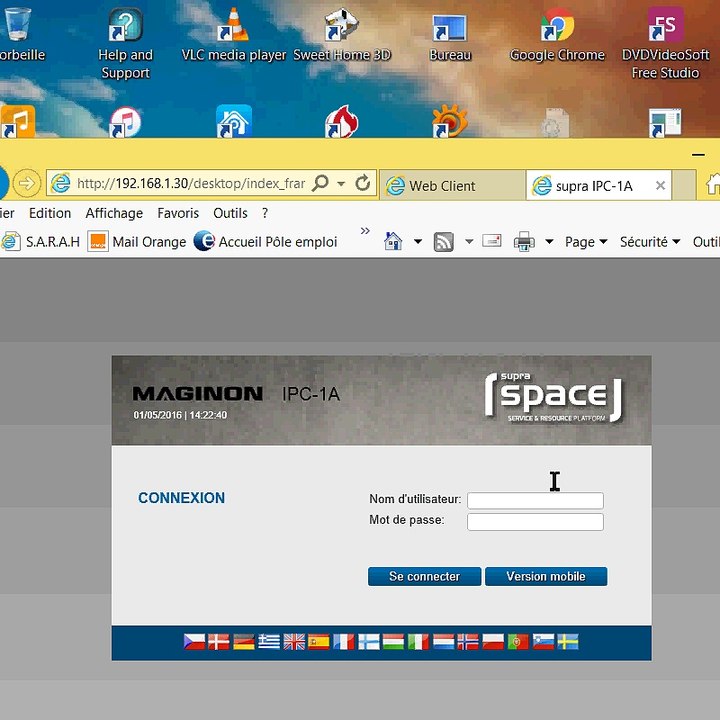Open the Outils menu in menu bar
Viewport: 720px width, 720px height.
pos(230,213)
